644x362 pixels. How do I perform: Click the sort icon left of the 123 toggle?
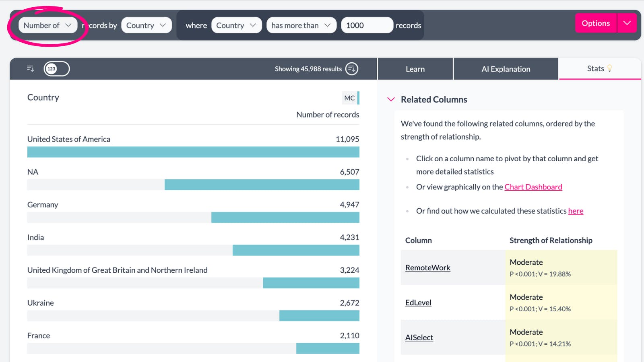pos(31,69)
